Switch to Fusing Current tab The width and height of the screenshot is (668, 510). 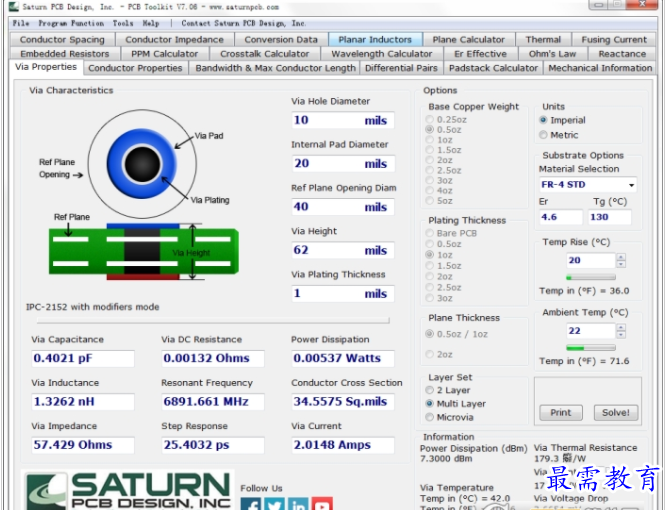[x=614, y=40]
